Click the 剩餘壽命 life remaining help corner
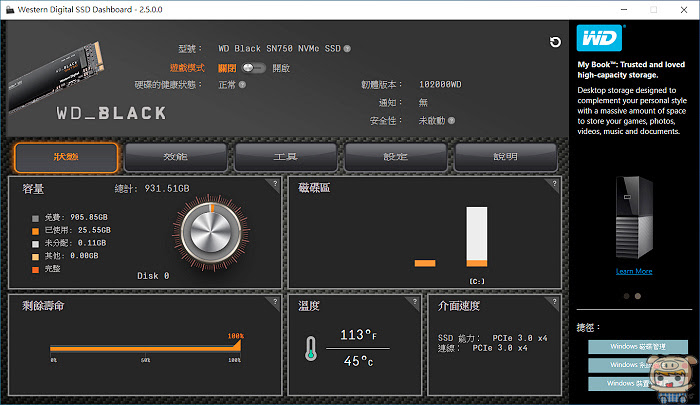 [275, 302]
